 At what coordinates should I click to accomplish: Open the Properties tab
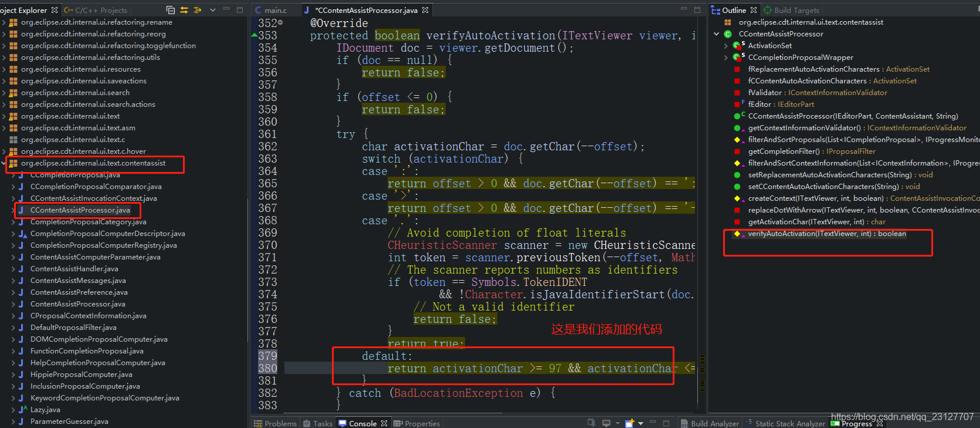point(417,423)
